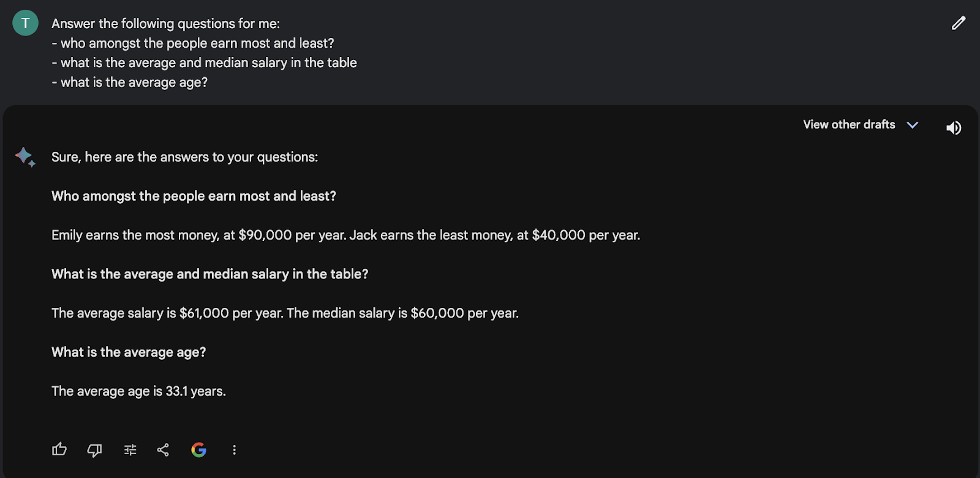The image size is (980, 478).
Task: Expand the drafts chevron arrow
Action: point(913,125)
